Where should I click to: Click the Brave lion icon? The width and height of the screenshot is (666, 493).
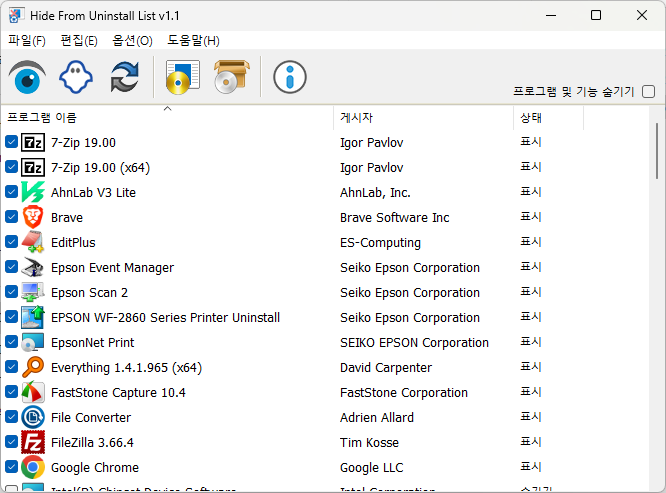pos(33,217)
